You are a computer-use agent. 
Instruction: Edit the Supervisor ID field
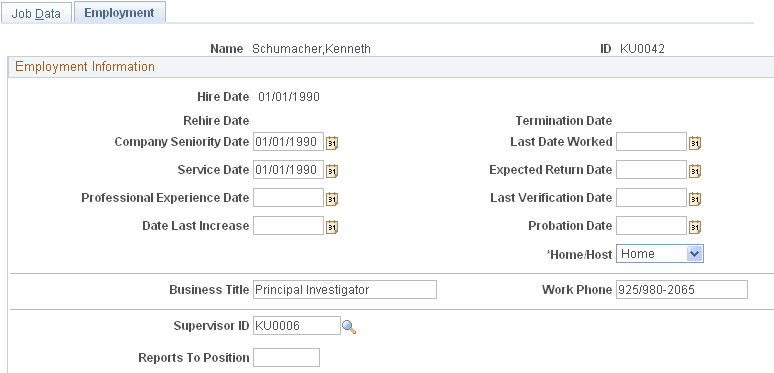pyautogui.click(x=297, y=326)
